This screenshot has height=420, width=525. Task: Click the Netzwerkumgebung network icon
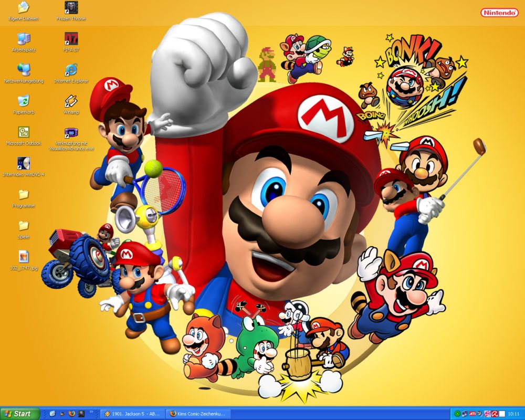pyautogui.click(x=24, y=70)
